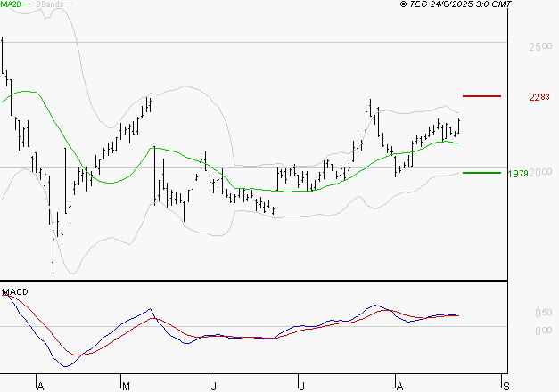Image resolution: width=559 pixels, height=392 pixels.
Task: Click the TEC copyright timestamp text
Action: coord(456,4)
